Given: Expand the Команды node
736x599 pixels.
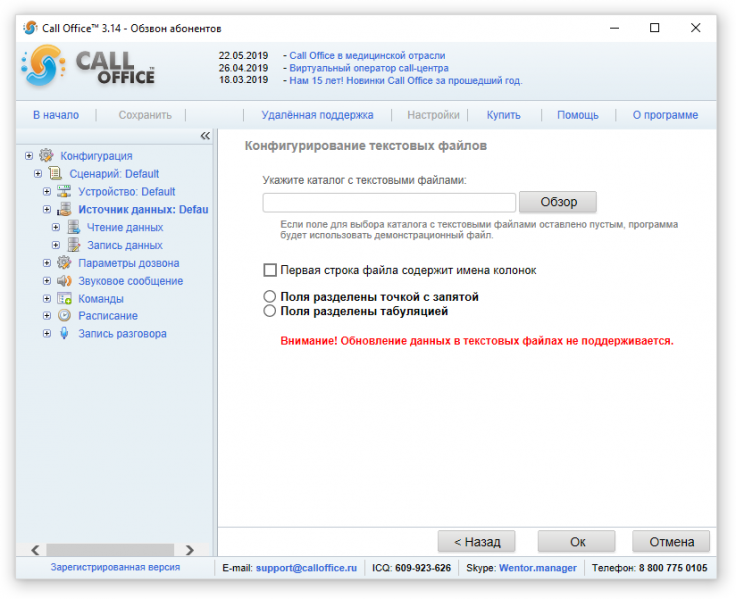Looking at the screenshot, I should pyautogui.click(x=47, y=299).
